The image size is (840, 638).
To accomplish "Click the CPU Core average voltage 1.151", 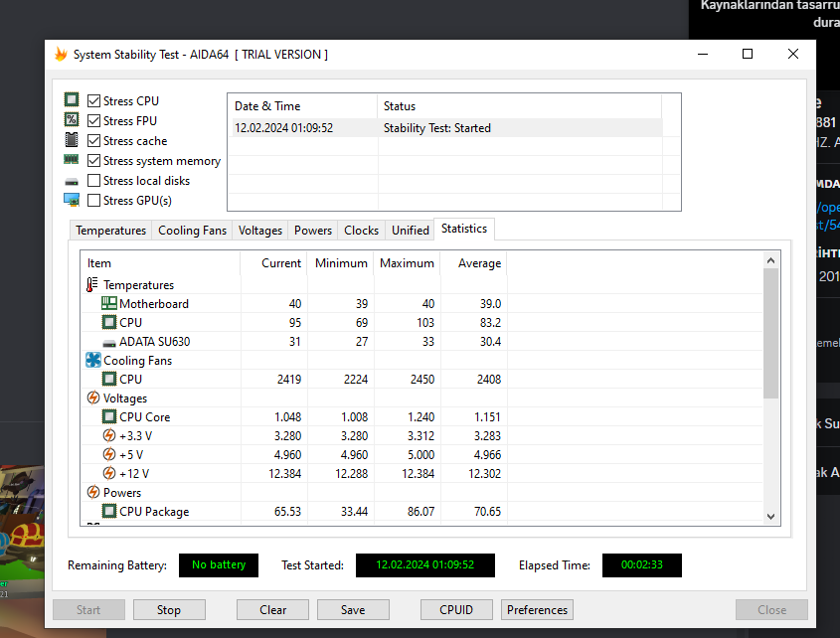I will point(487,416).
